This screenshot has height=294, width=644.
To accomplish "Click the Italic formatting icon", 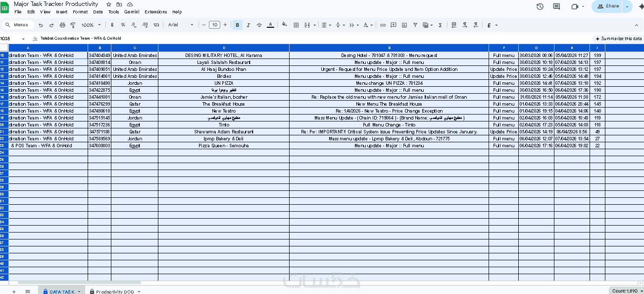I will [248, 25].
